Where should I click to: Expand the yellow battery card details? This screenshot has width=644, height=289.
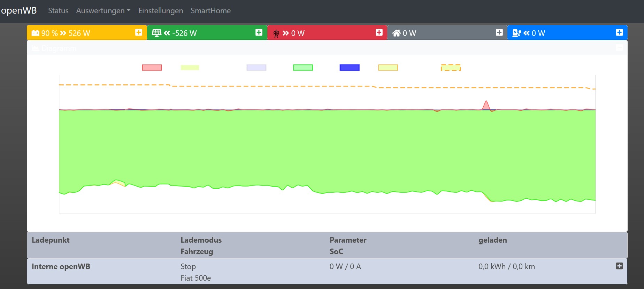point(138,32)
